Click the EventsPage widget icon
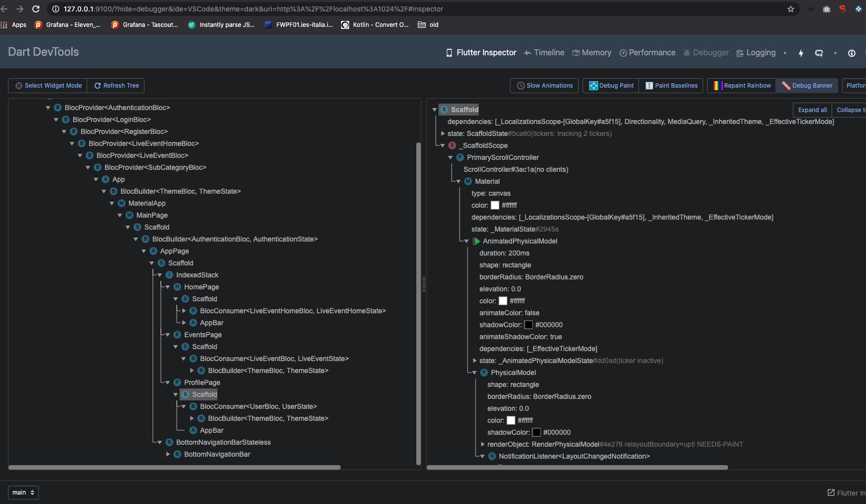The image size is (866, 504). pyautogui.click(x=177, y=335)
